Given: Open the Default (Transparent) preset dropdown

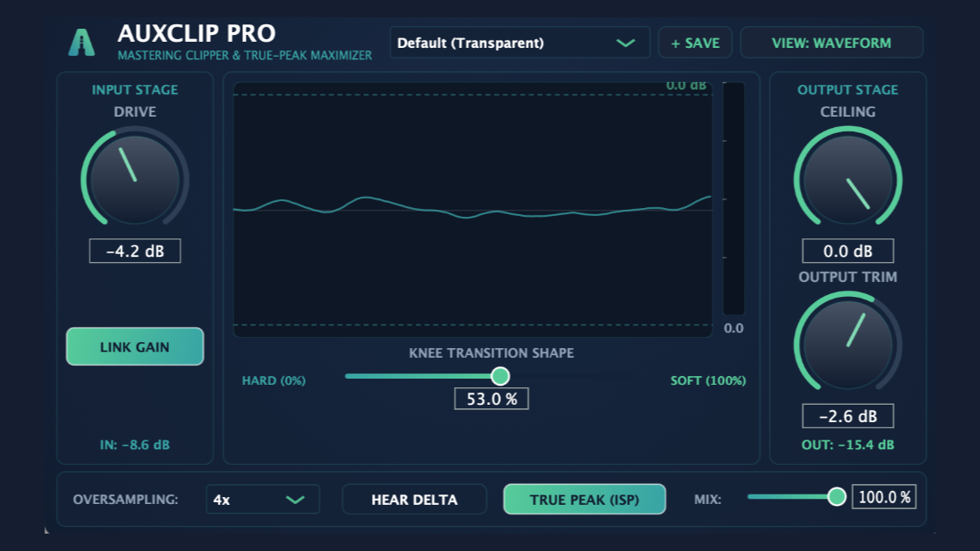Looking at the screenshot, I should click(x=519, y=43).
